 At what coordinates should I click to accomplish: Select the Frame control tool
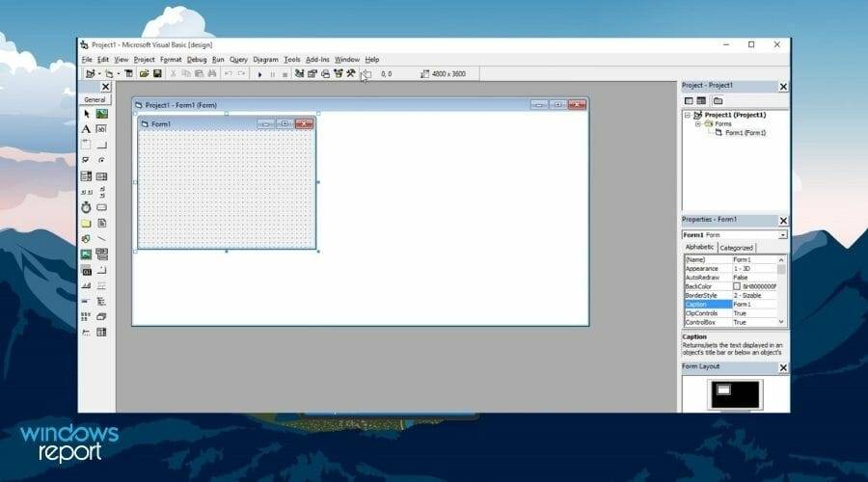pos(87,145)
